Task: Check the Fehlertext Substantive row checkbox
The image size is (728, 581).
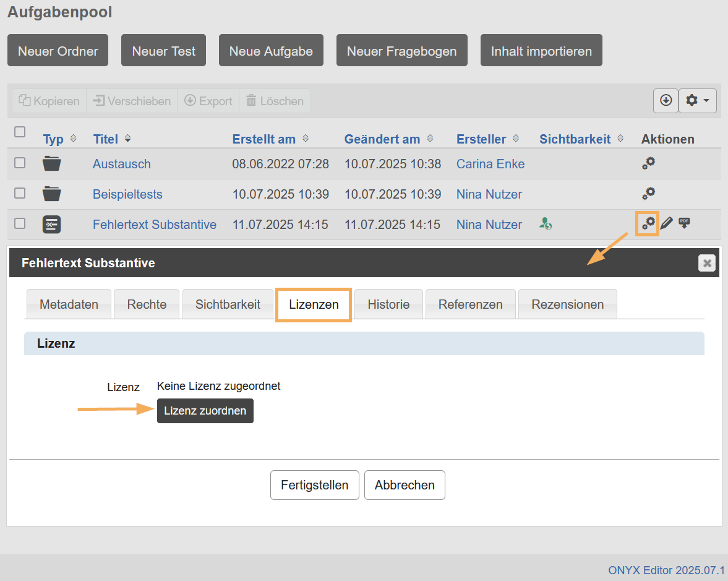Action: [x=20, y=223]
